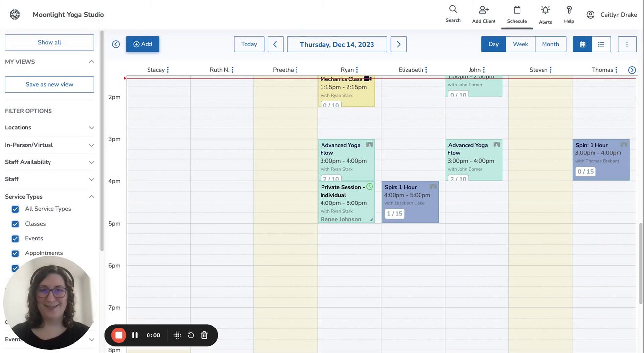Image resolution: width=644 pixels, height=353 pixels.
Task: Click the presenter webcam bubble
Action: [x=50, y=303]
